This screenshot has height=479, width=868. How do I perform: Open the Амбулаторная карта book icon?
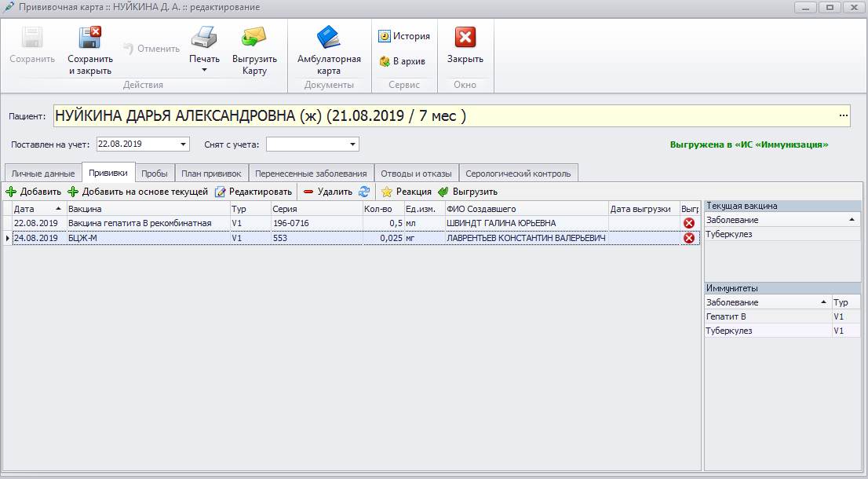[329, 38]
